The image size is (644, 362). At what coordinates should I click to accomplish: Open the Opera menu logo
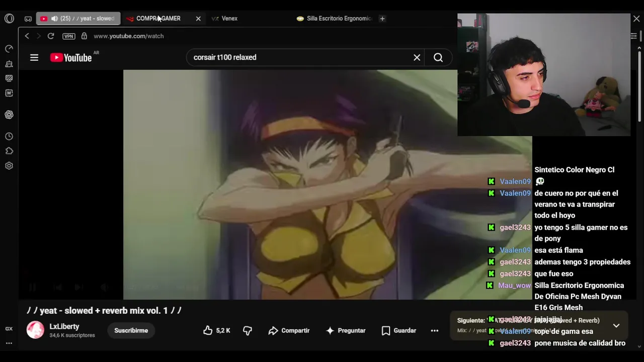[x=9, y=19]
